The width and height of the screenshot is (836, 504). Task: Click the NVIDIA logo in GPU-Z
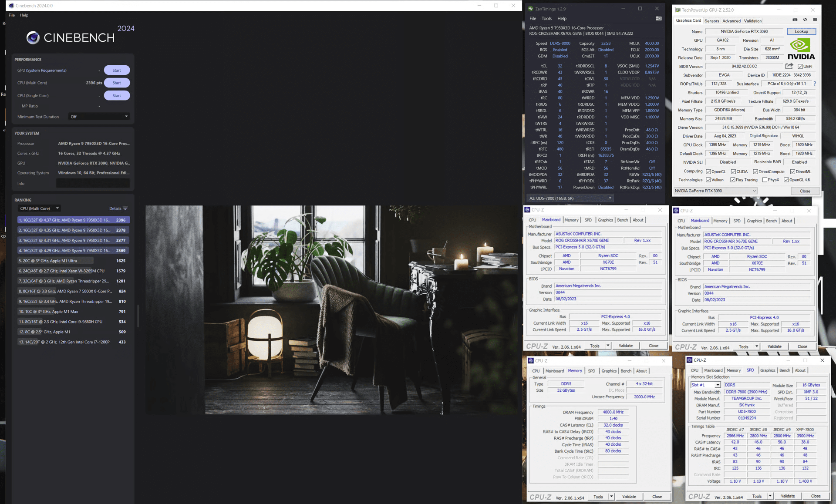[x=801, y=49]
